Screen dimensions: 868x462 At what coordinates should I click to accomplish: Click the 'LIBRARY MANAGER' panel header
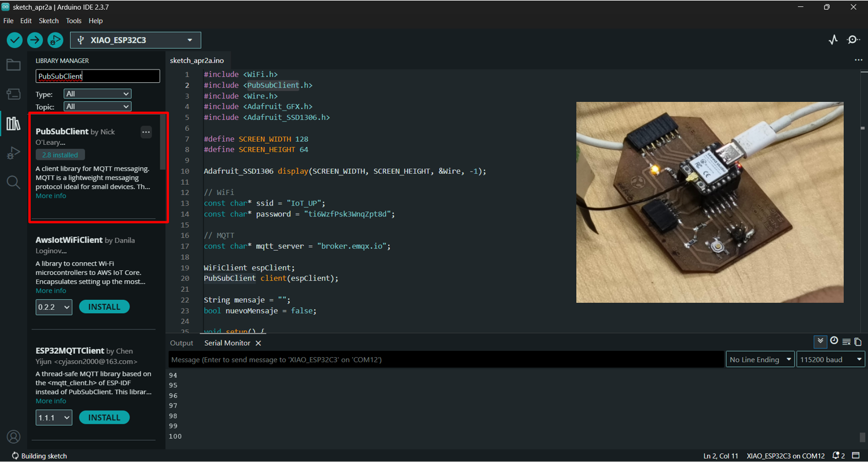[62, 61]
